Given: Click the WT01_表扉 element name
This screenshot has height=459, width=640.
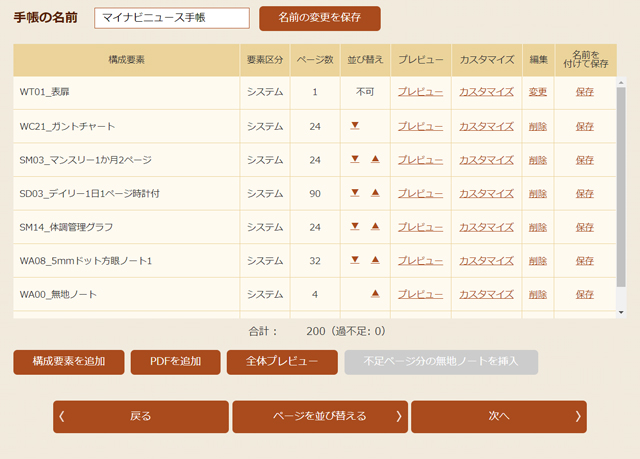Looking at the screenshot, I should 44,92.
